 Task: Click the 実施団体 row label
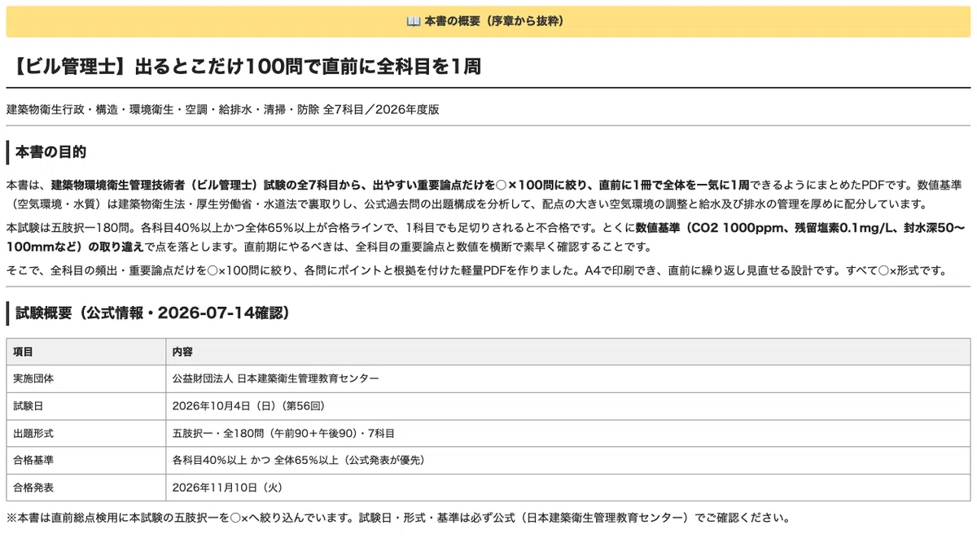[86, 378]
